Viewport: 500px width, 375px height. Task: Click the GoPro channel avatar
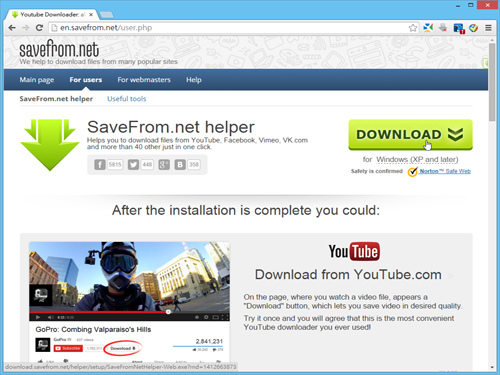click(x=43, y=345)
